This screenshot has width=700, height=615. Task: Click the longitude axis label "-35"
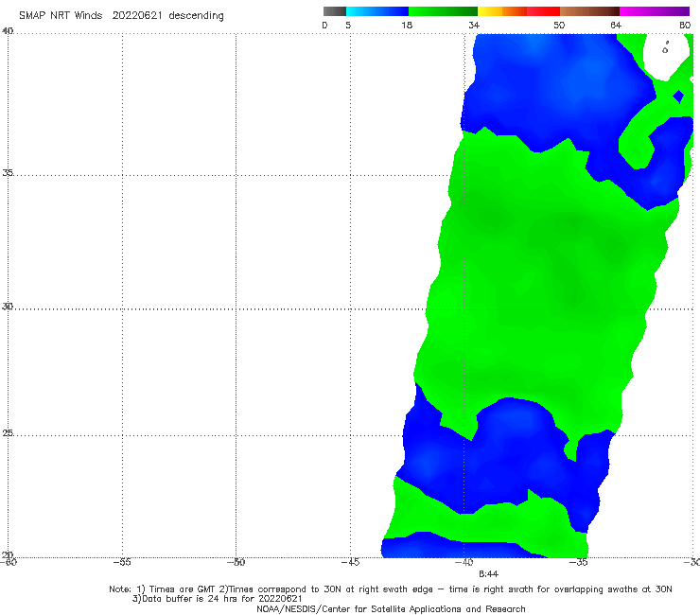[579, 562]
